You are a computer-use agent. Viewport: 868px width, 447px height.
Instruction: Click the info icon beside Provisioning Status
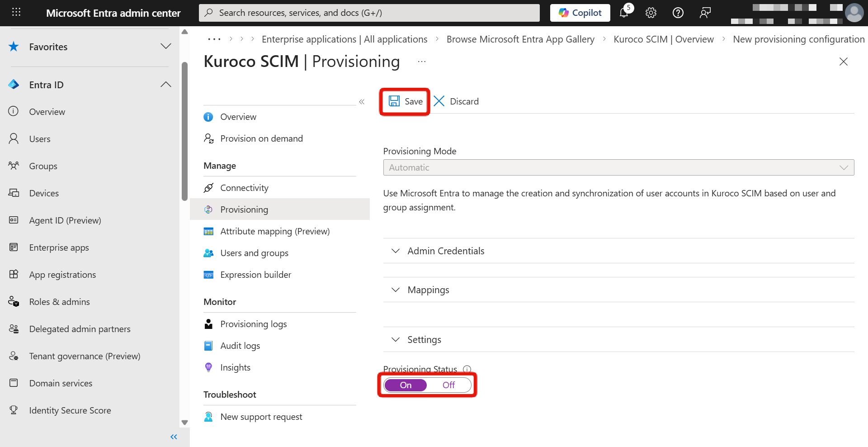pyautogui.click(x=467, y=369)
